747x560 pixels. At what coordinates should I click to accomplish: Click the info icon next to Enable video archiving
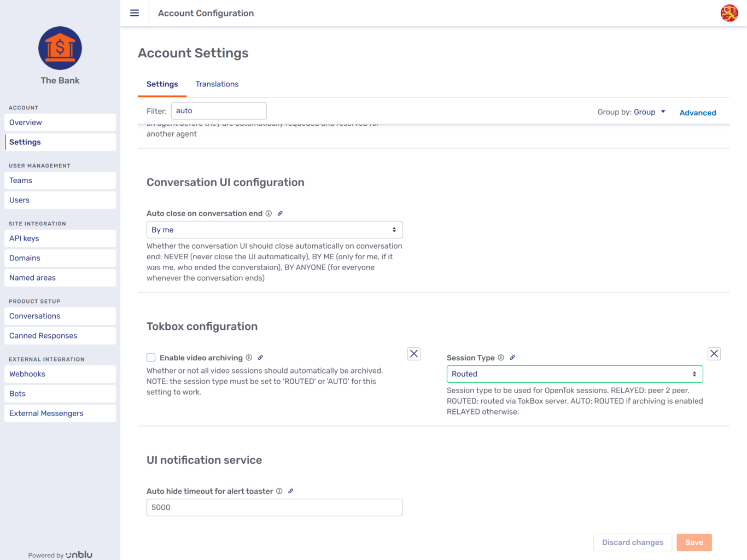pos(249,357)
